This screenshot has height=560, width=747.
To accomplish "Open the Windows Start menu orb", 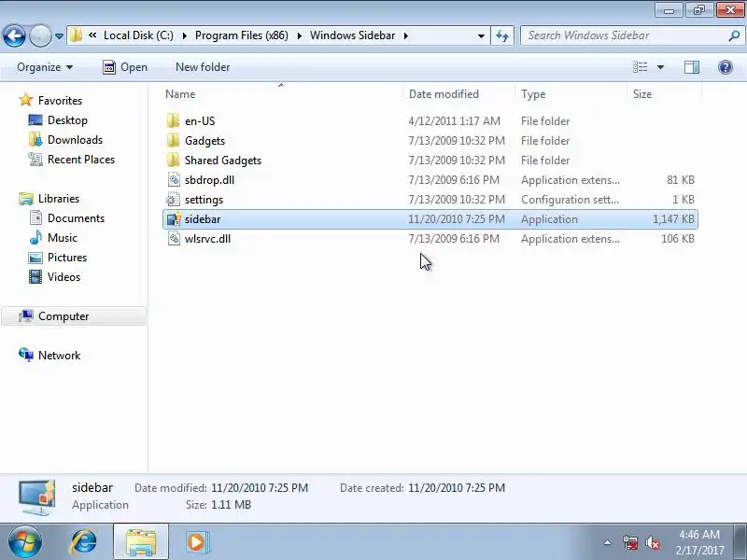I will click(x=25, y=542).
